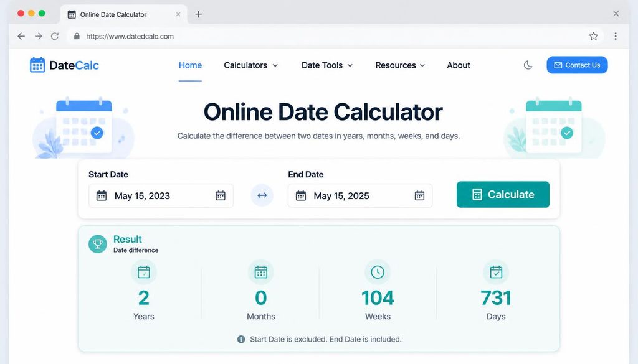The height and width of the screenshot is (364, 638).
Task: Open End Date calendar picker icon on right
Action: [x=419, y=196]
